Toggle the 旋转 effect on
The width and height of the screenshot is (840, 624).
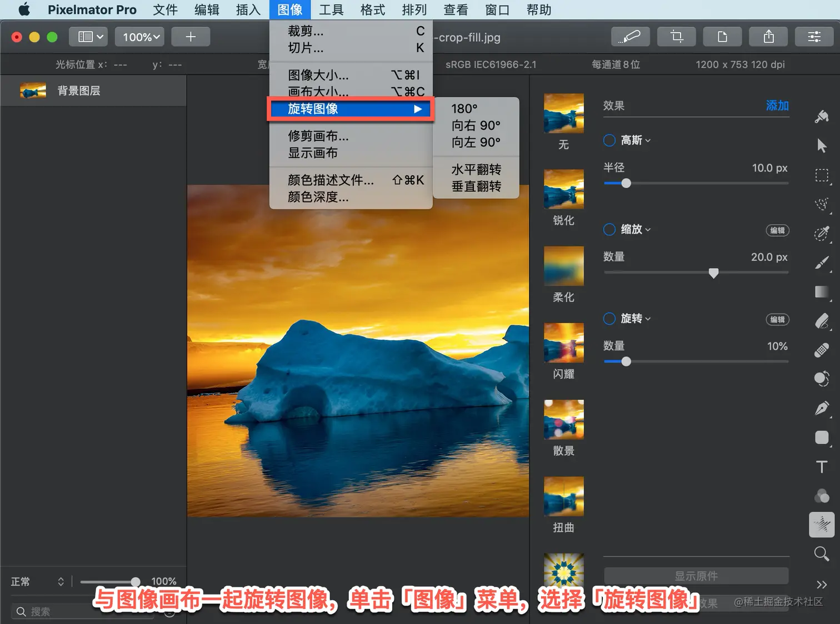609,319
